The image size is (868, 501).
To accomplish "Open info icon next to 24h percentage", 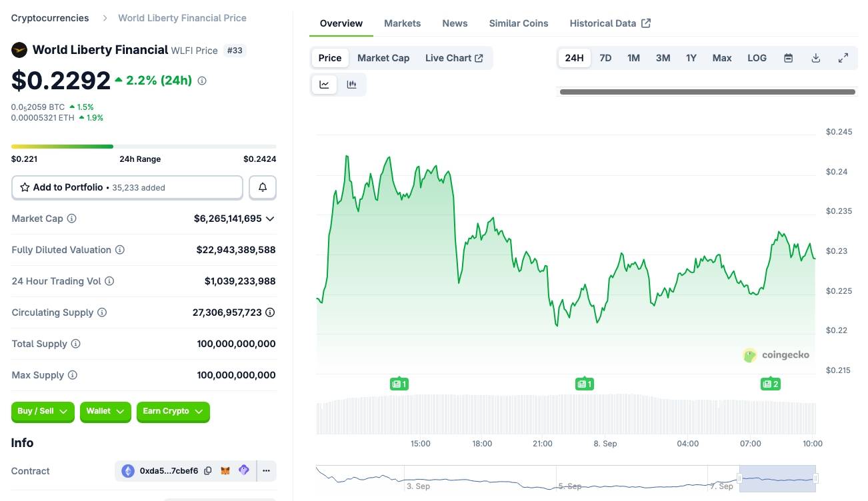I will click(x=202, y=81).
